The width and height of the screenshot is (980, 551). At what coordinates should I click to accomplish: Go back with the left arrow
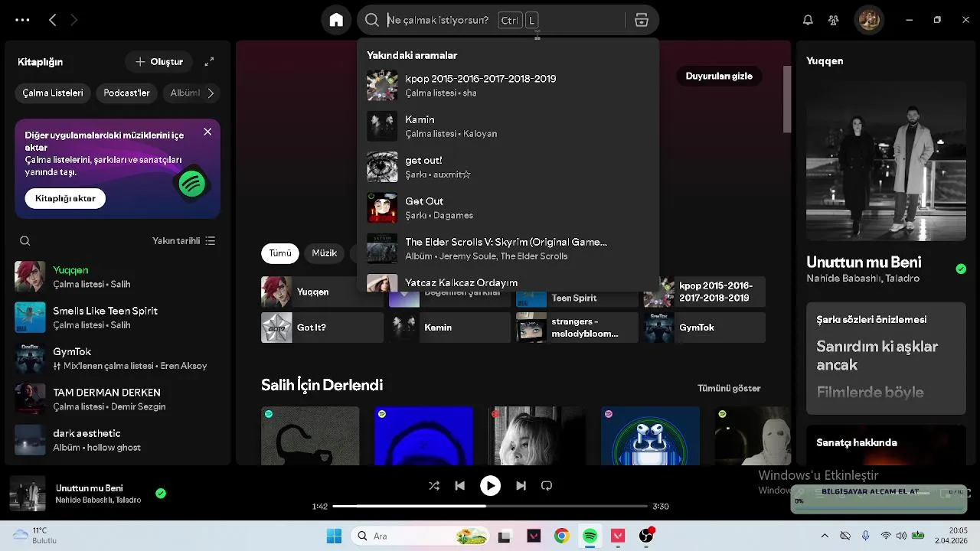52,20
